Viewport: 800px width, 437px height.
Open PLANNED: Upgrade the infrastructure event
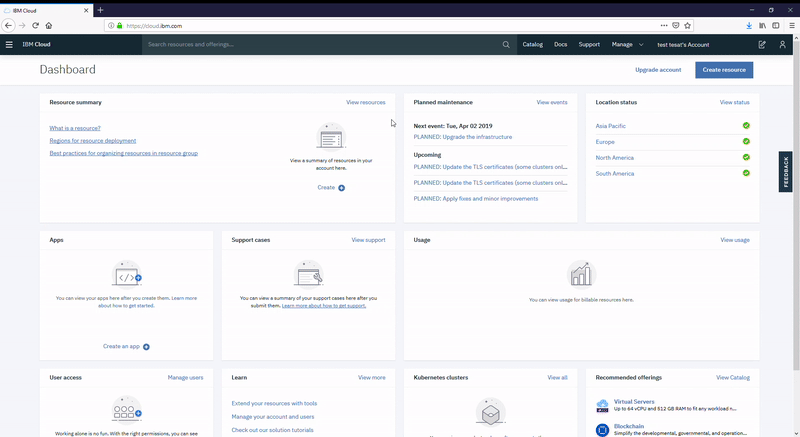(463, 137)
